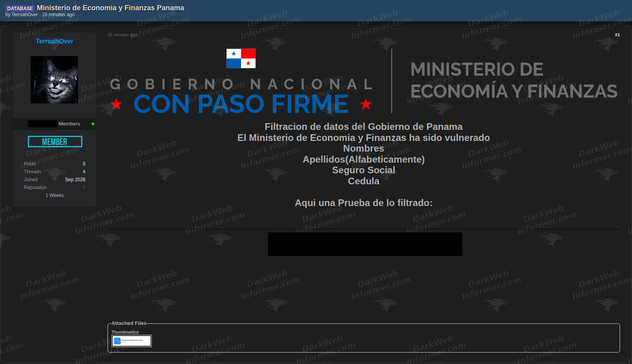Click "Aqui una Prueba de lo filtrado" text
Viewport: 632px width, 364px height.
(x=364, y=203)
